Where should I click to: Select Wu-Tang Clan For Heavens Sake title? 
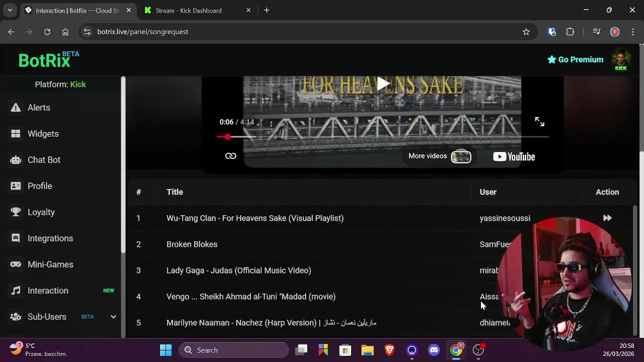coord(255,218)
